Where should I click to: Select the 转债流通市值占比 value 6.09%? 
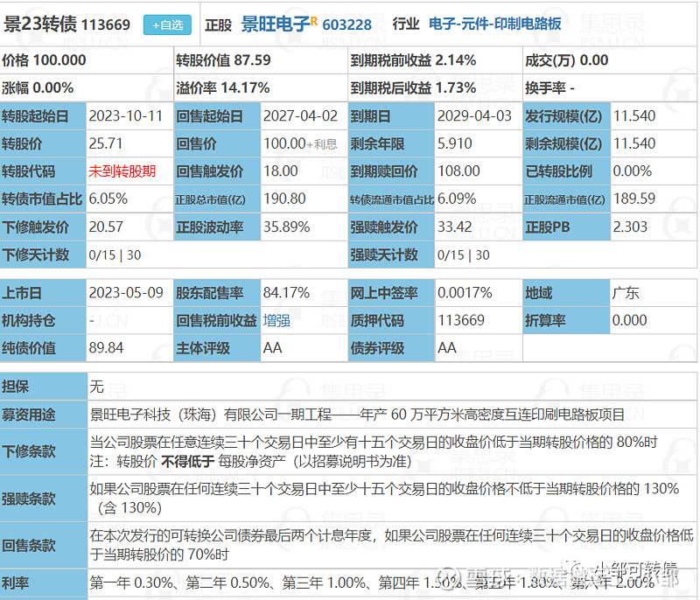(x=457, y=199)
